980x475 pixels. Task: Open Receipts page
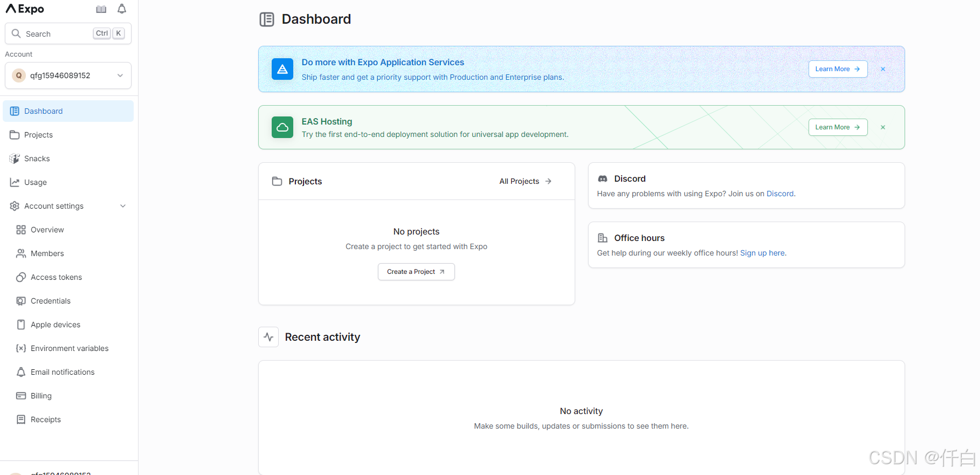pos(68,419)
